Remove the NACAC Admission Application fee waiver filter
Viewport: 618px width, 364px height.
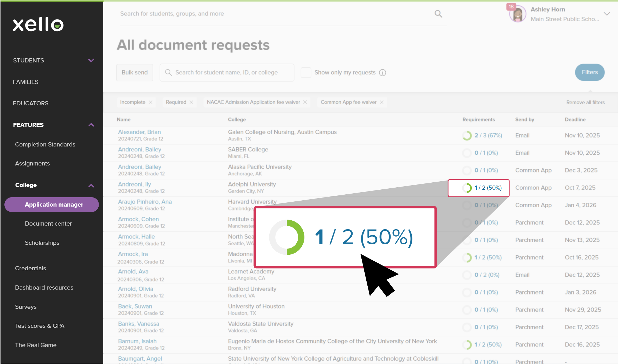[x=305, y=102]
